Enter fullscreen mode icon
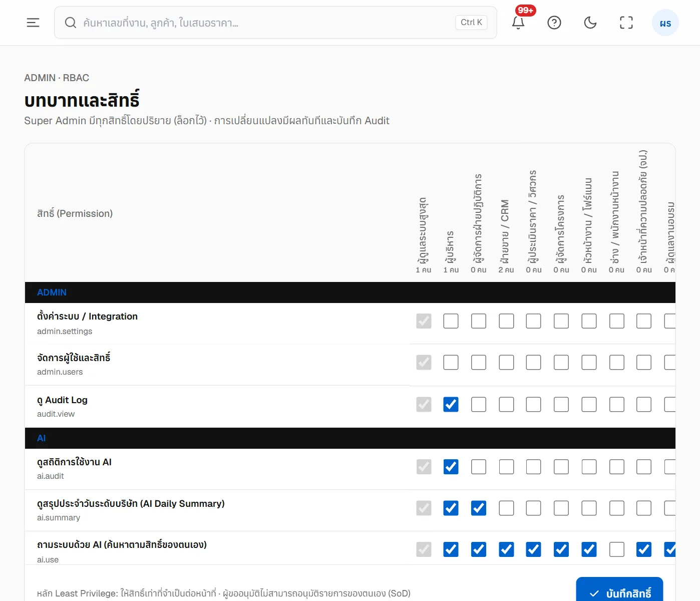Image resolution: width=700 pixels, height=601 pixels. click(x=626, y=23)
